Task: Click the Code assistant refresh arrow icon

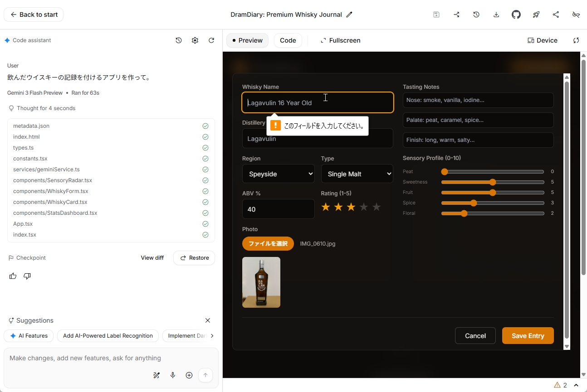Action: (211, 40)
